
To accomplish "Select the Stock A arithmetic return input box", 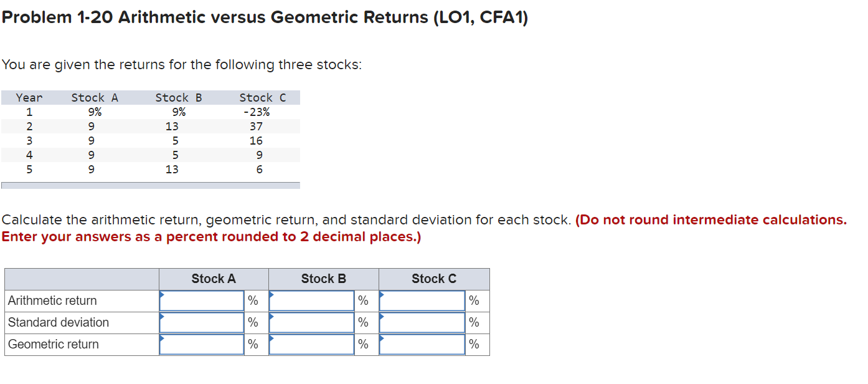I will pyautogui.click(x=201, y=300).
